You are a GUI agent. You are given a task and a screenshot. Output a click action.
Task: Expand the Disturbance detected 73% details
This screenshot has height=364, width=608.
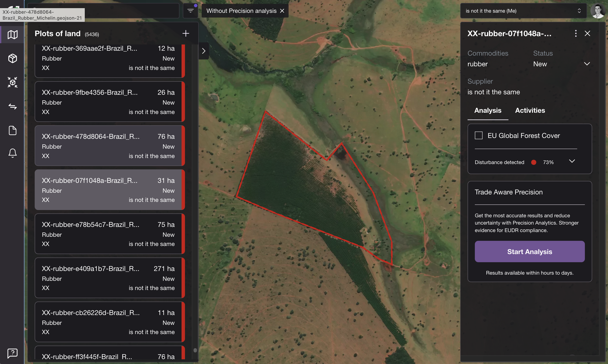[x=572, y=161]
